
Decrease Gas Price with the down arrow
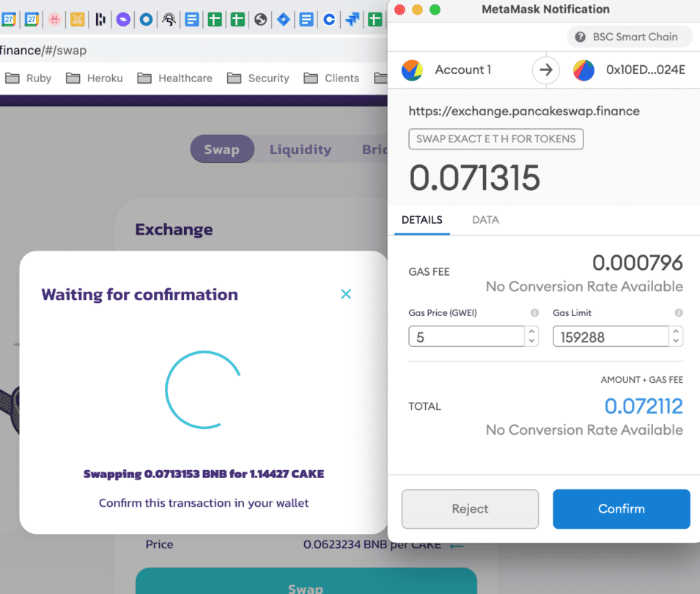(x=531, y=341)
